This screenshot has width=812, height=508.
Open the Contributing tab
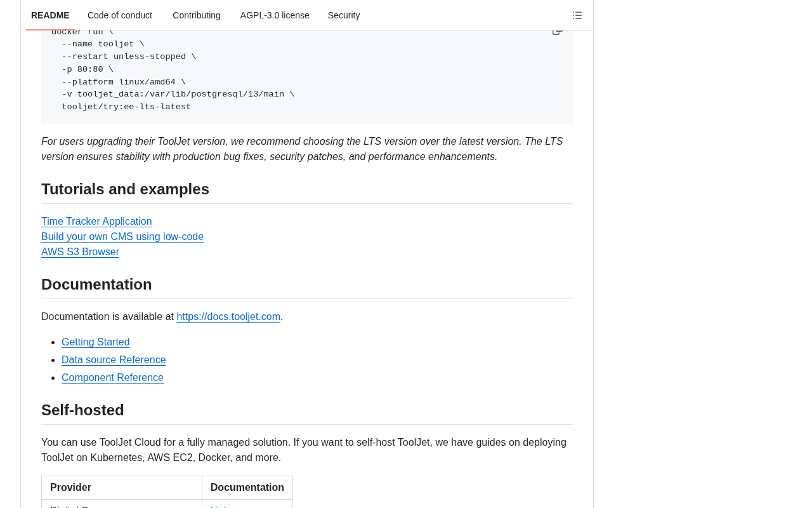coord(197,15)
